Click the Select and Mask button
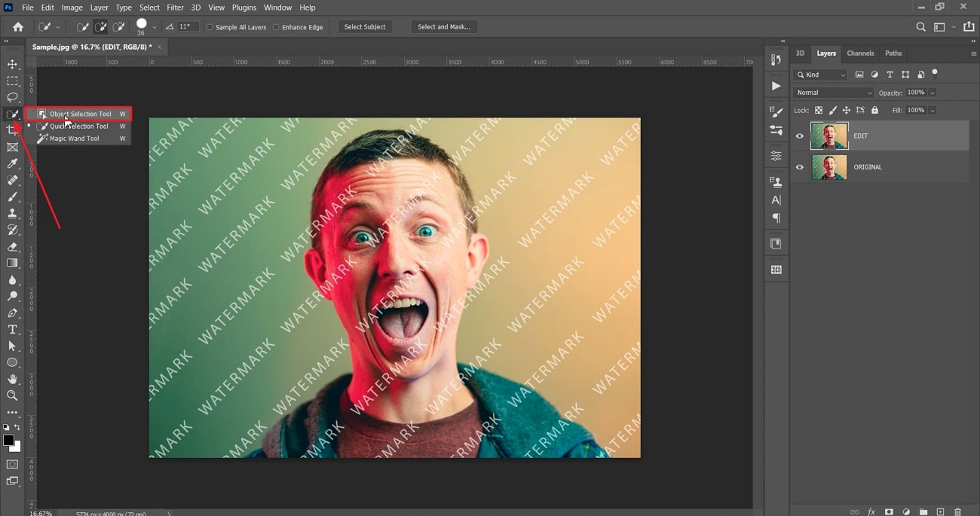 443,27
